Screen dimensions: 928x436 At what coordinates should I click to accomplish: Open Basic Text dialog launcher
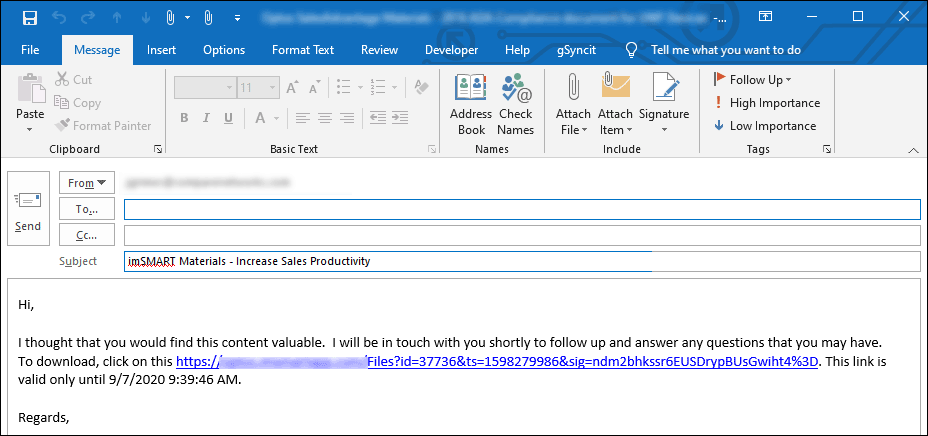(x=433, y=150)
